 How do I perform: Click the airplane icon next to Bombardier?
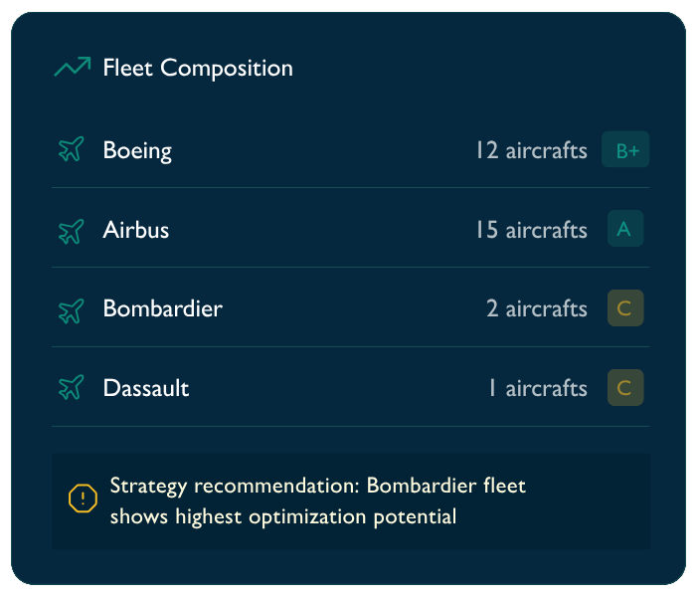(x=72, y=311)
